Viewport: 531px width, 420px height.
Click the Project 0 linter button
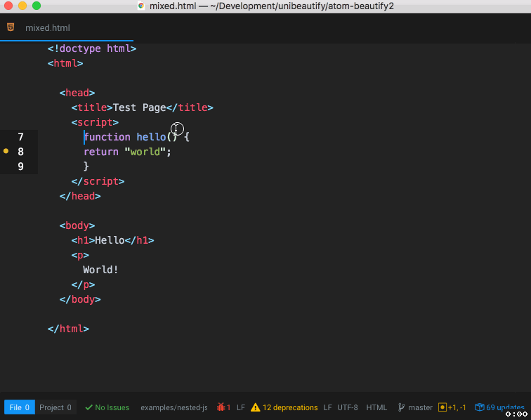pyautogui.click(x=55, y=407)
